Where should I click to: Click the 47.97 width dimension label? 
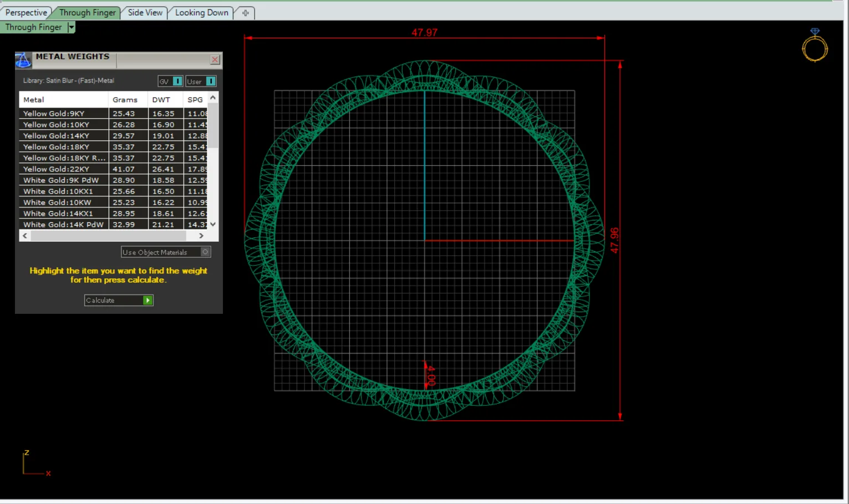pyautogui.click(x=424, y=33)
